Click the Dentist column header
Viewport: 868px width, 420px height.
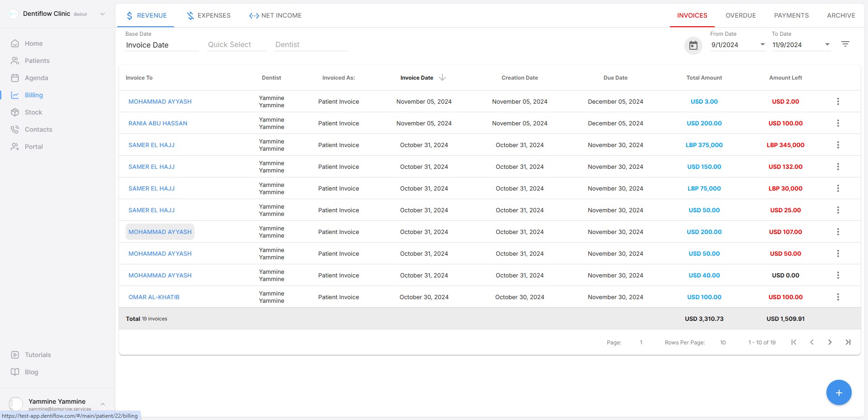271,78
